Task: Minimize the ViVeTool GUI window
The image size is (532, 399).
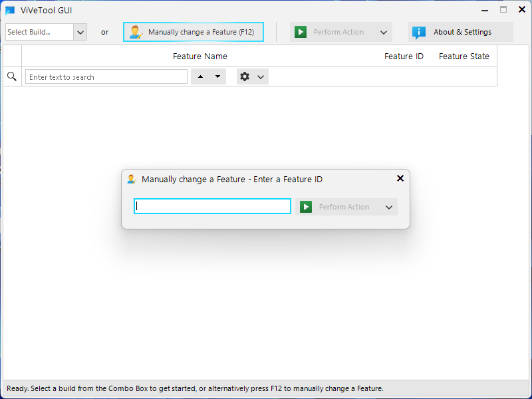Action: click(x=485, y=11)
